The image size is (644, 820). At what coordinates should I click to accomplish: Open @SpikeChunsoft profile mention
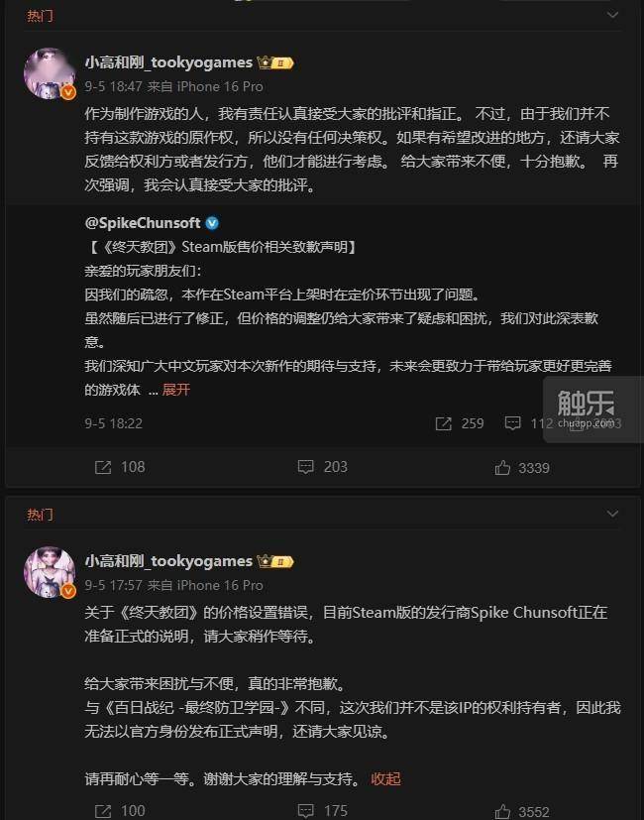[x=143, y=223]
